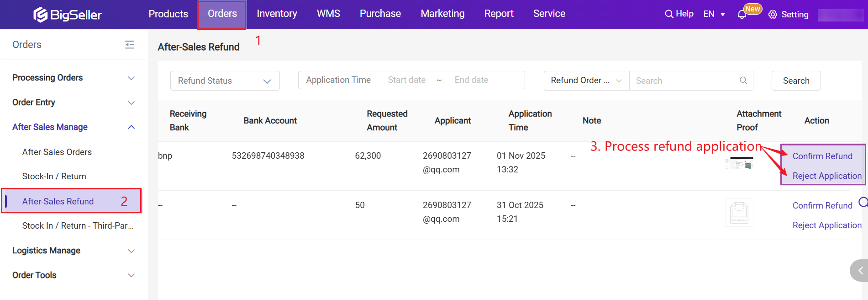Screen dimensions: 868x300
Task: Go to the Marketing menu
Action: [442, 14]
